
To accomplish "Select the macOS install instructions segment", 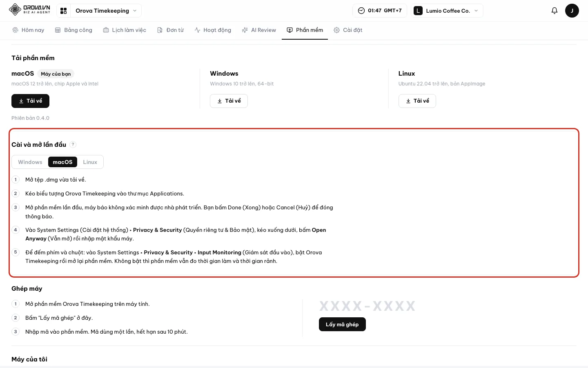I will [62, 162].
